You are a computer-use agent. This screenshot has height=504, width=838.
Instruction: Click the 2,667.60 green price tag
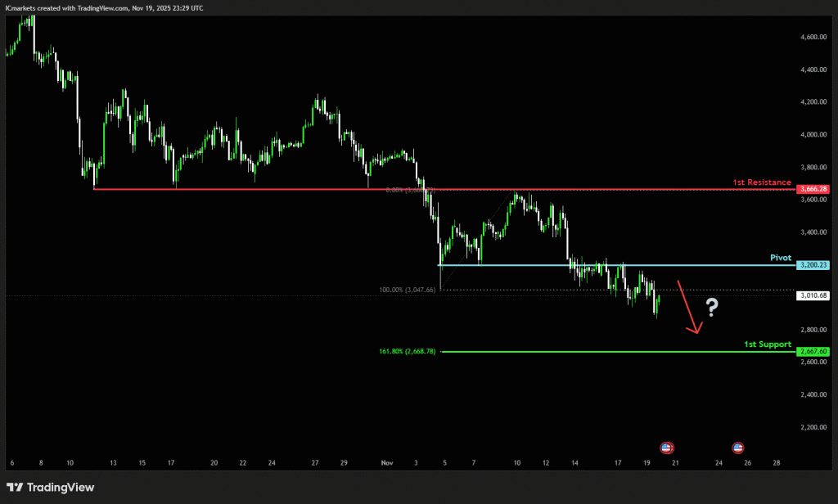pos(813,352)
